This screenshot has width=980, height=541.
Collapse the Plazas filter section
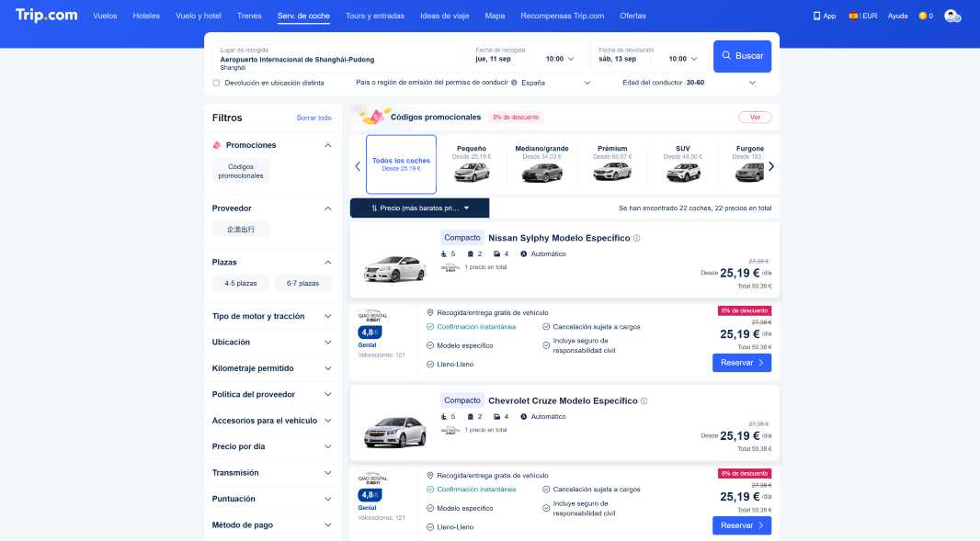327,263
